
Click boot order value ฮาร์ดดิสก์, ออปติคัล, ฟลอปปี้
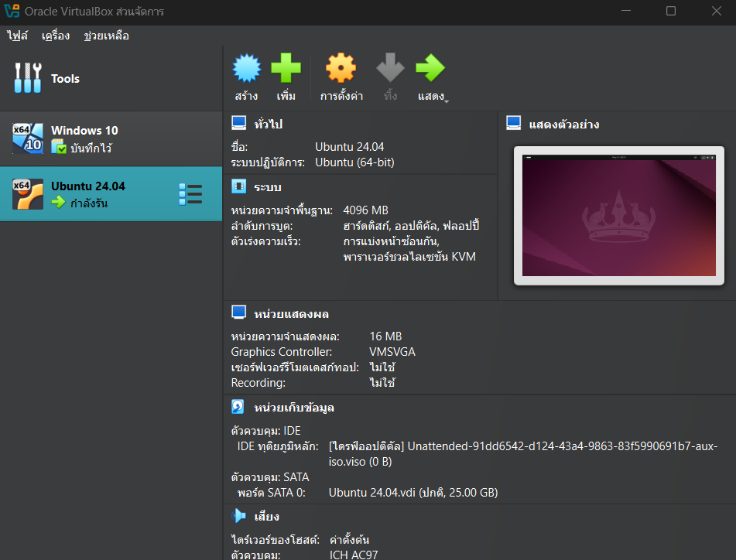pyautogui.click(x=411, y=226)
